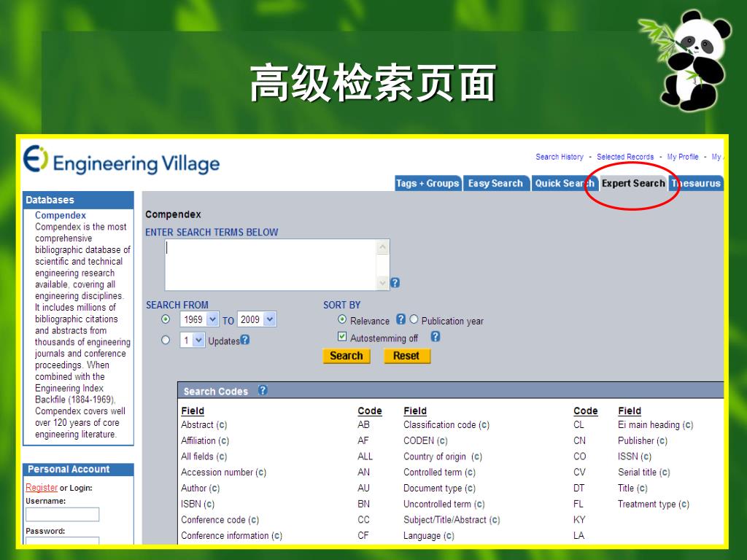Open help icon next to Updates
This screenshot has width=747, height=560.
coord(245,340)
